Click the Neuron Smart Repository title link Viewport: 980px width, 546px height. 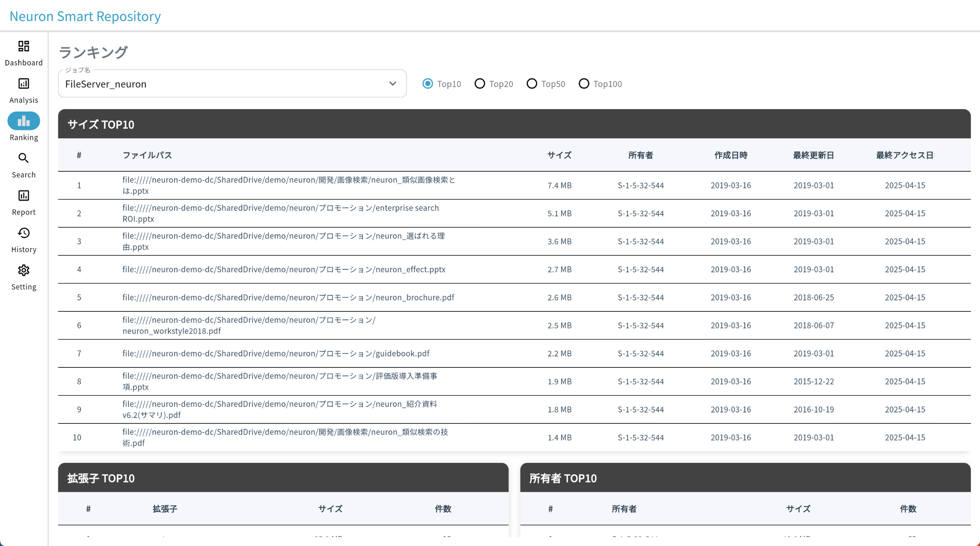tap(85, 16)
